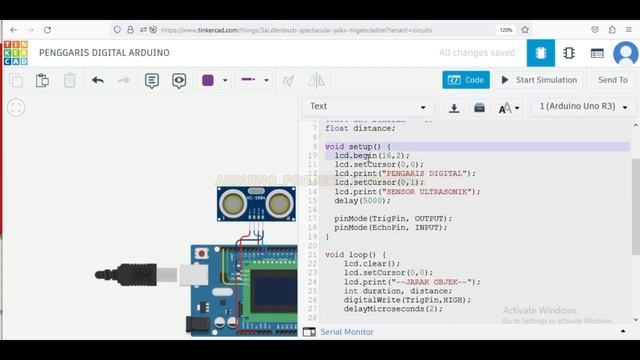Toggle the Code panel
640x360 pixels.
click(466, 80)
